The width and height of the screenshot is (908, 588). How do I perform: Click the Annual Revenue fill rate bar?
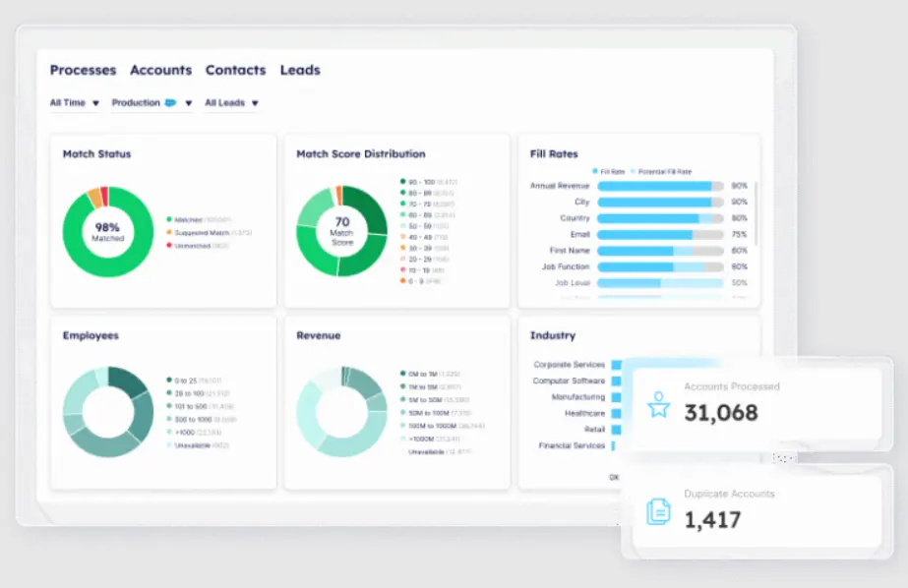660,186
